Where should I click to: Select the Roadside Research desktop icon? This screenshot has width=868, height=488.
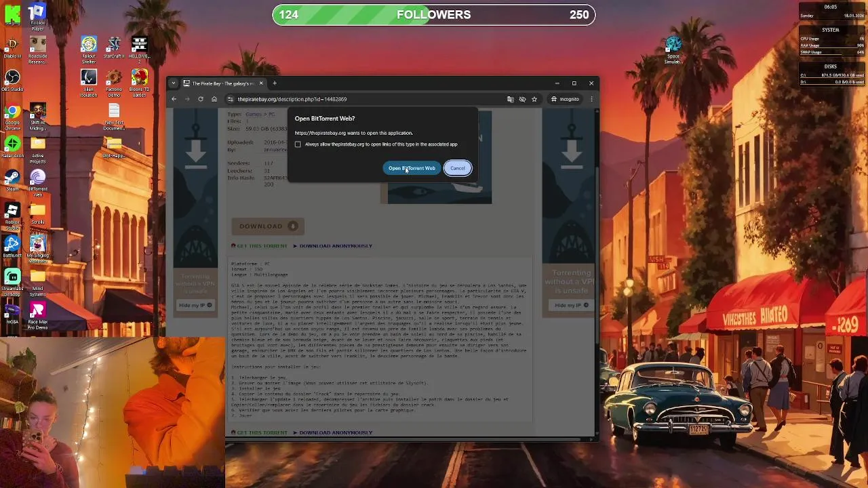[x=37, y=50]
